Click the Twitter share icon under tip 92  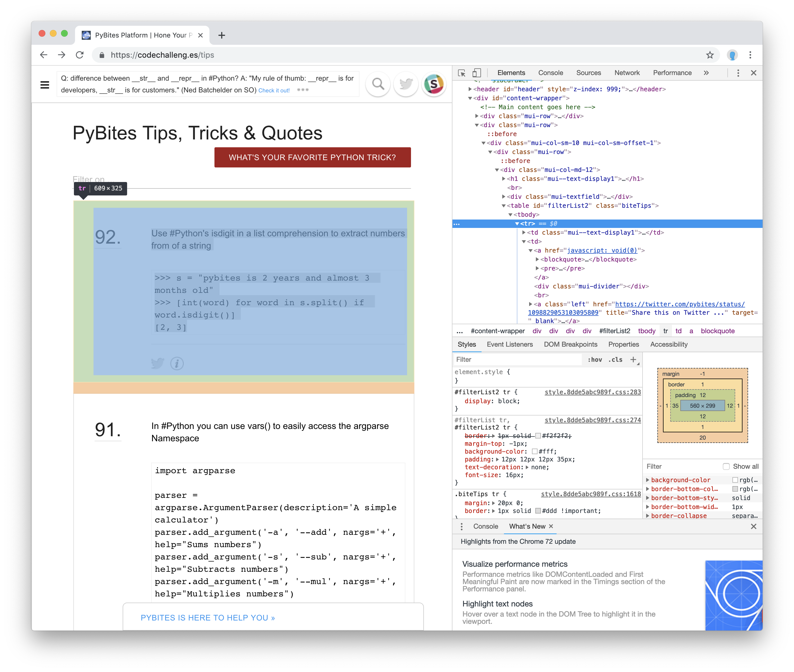pyautogui.click(x=158, y=363)
